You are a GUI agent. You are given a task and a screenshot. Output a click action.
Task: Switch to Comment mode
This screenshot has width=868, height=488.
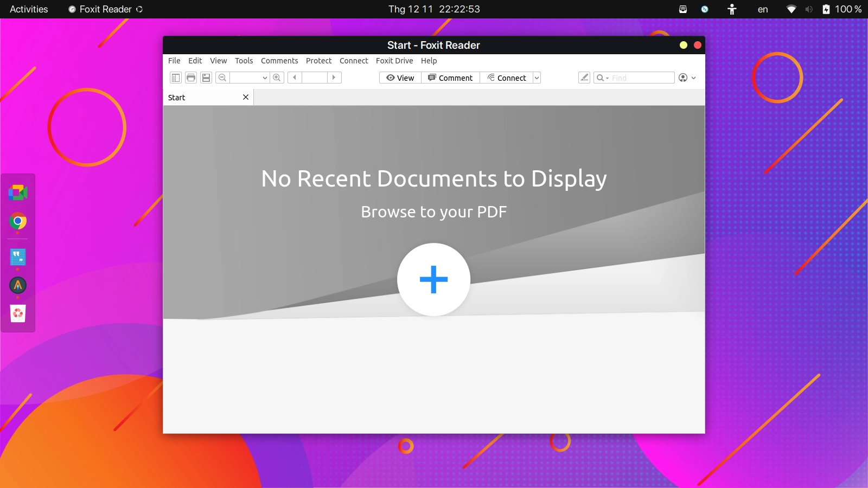point(450,78)
